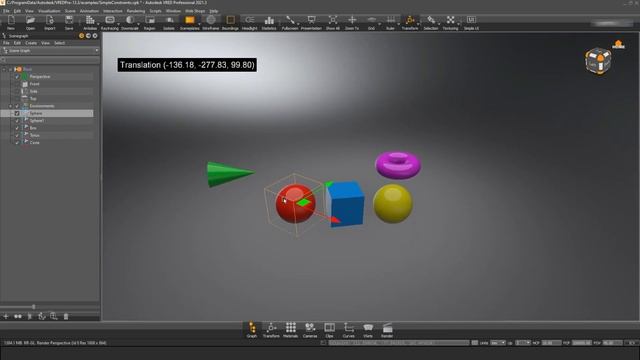Toggle the Scenegraph panel orange pin icon
This screenshot has height=360, width=640.
pos(81,36)
